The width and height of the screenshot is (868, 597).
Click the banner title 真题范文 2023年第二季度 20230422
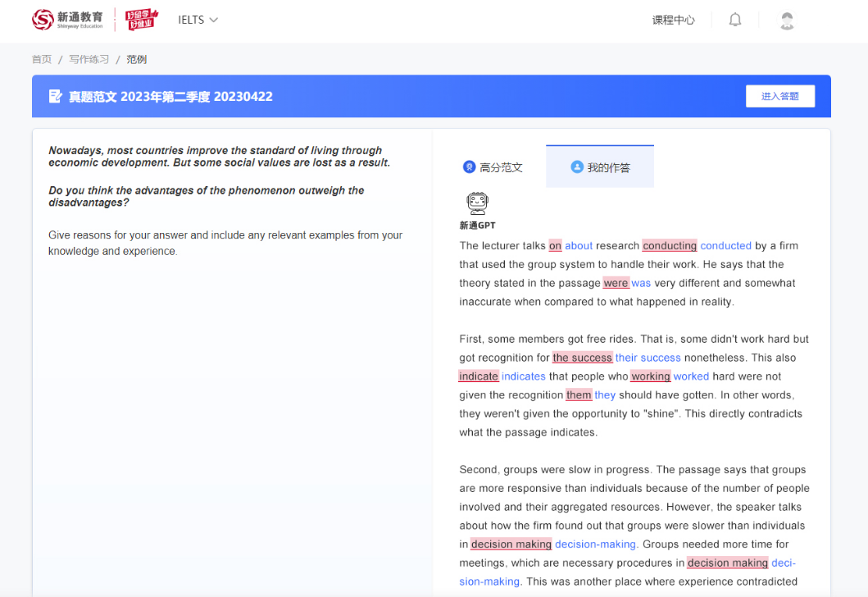coord(170,97)
